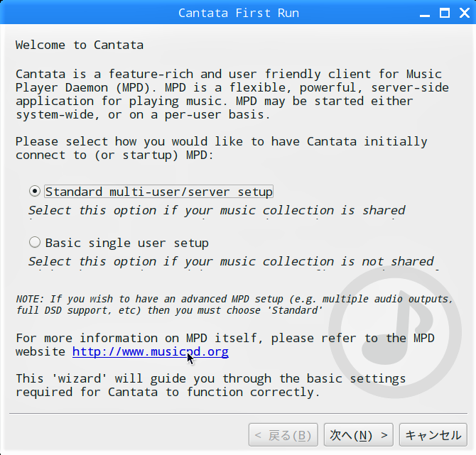
Task: Click the 'Welcome to Cantata' heading
Action: [80, 45]
